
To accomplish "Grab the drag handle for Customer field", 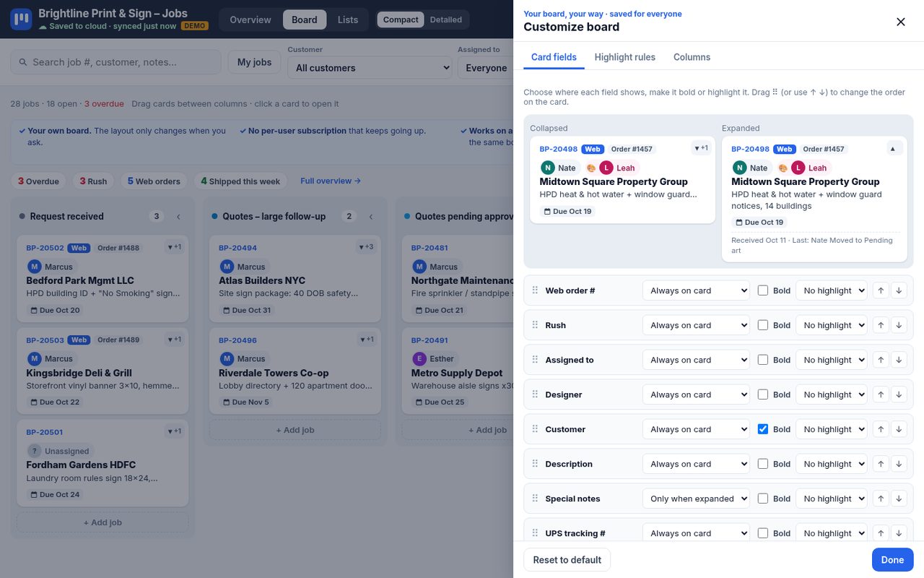I will click(535, 429).
